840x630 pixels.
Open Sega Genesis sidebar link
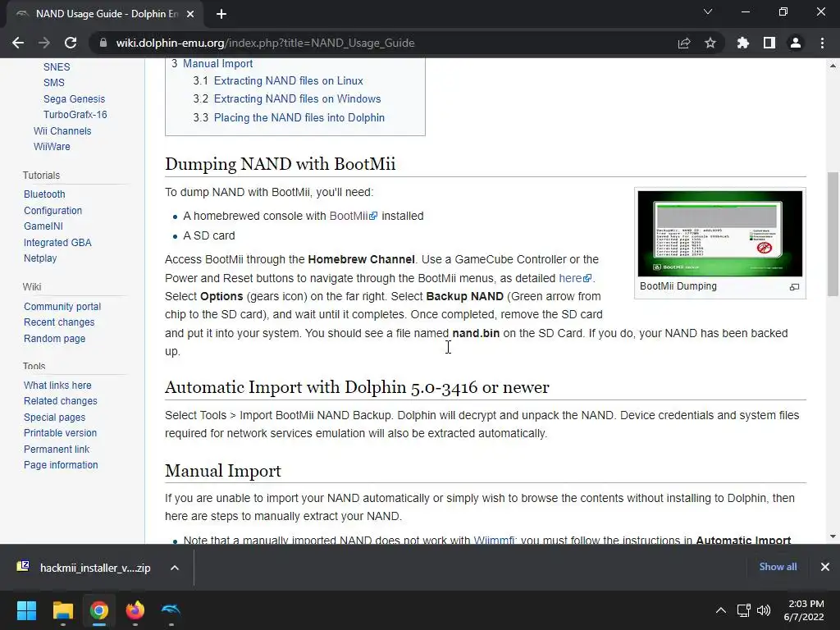click(74, 99)
